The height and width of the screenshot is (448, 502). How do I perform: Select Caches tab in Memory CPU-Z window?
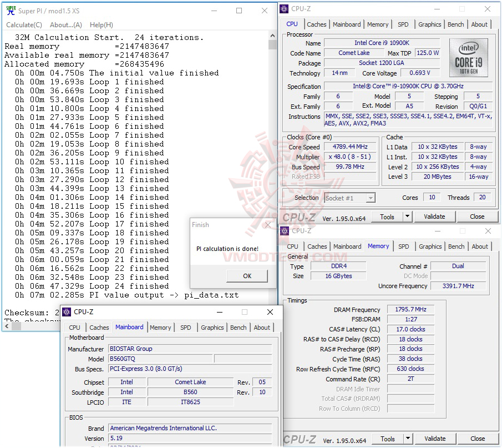click(x=317, y=246)
